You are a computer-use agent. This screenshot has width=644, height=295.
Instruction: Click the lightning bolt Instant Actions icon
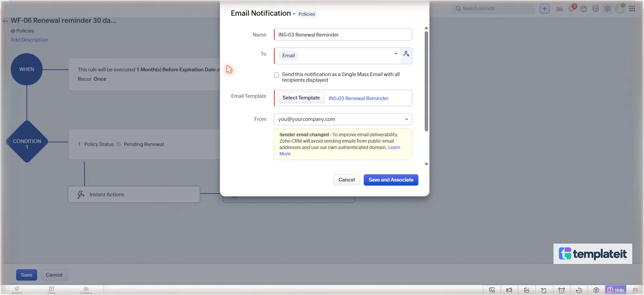[x=81, y=195]
